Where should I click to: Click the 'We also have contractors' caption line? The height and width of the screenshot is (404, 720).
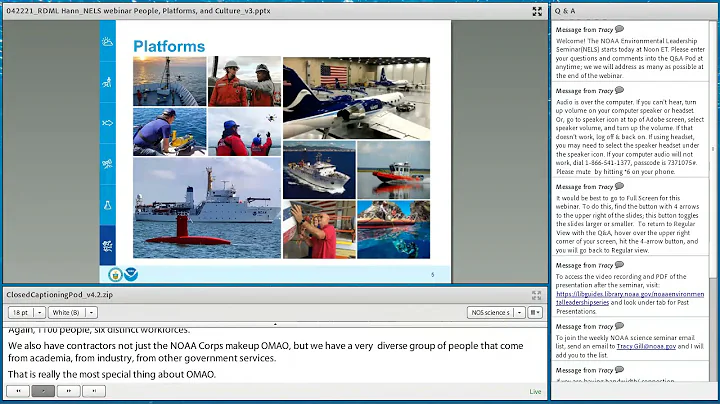[265, 352]
